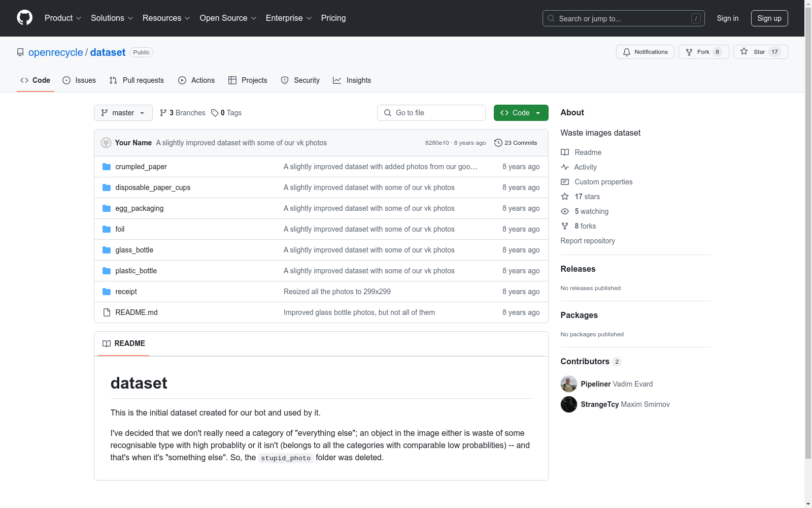The width and height of the screenshot is (812, 508).
Task: Open the Projects tab
Action: (248, 80)
